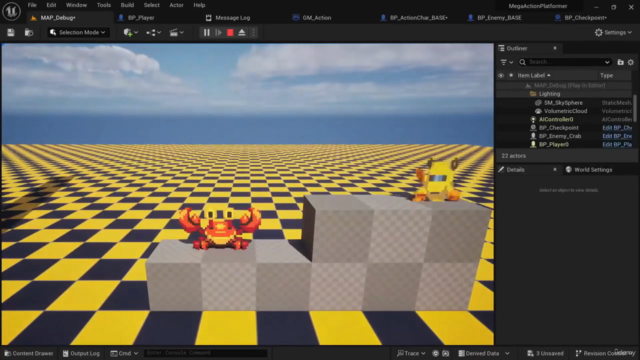640x360 pixels.
Task: Open the quick add actor dropdown
Action: pyautogui.click(x=131, y=32)
